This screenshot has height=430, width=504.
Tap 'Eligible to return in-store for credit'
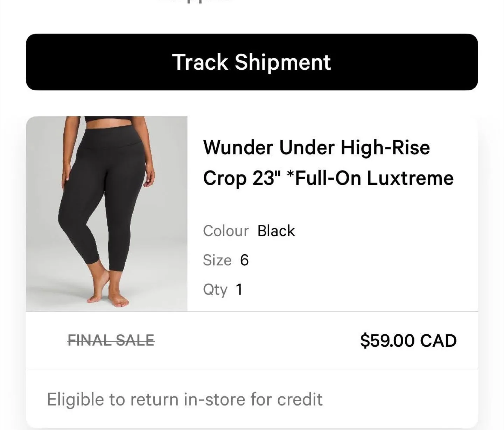point(184,400)
